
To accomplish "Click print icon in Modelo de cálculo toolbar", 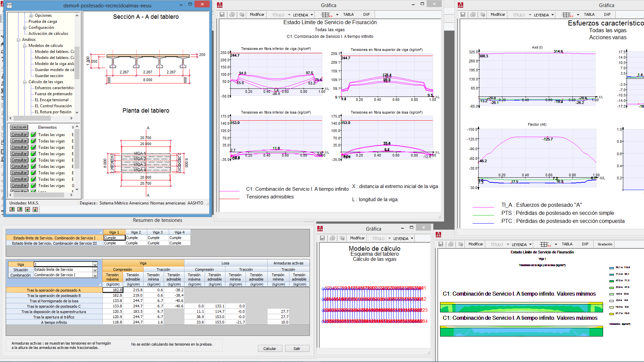I will (332, 238).
